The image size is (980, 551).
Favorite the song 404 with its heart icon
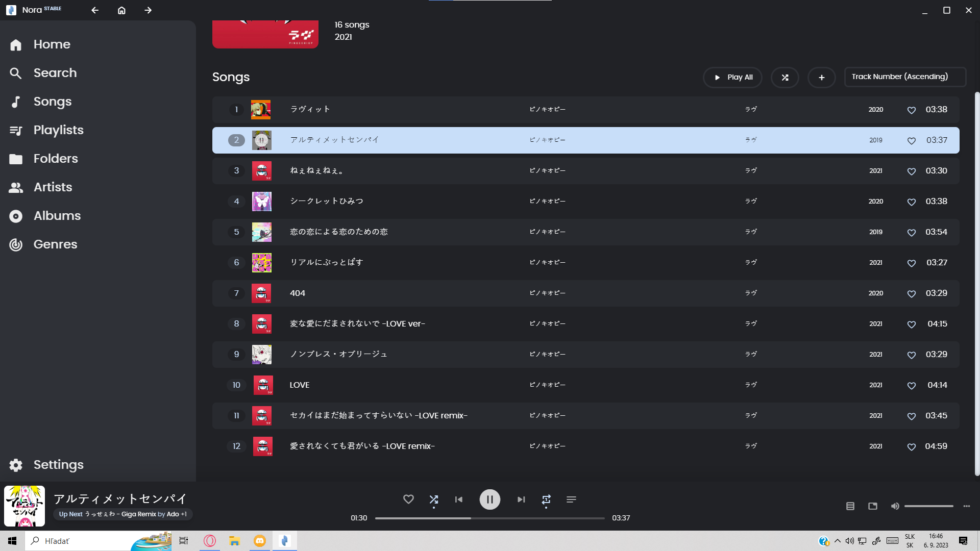point(912,294)
